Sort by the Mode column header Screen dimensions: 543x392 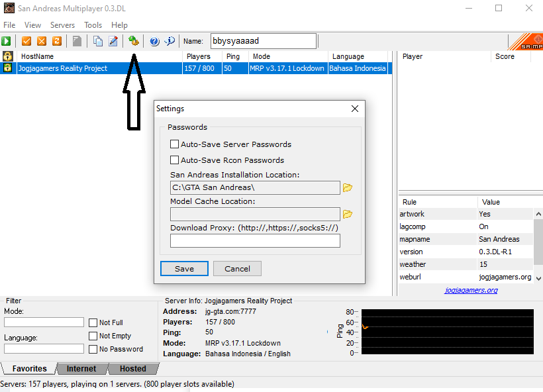pos(288,56)
